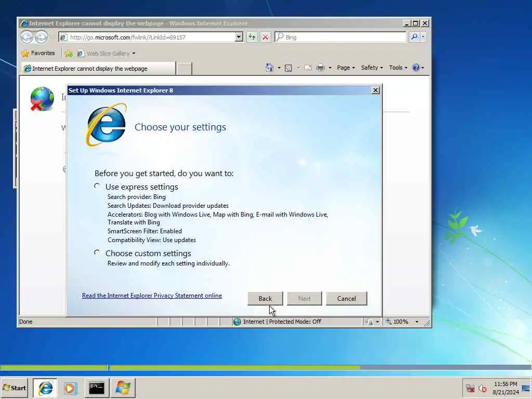Click the RSS feeds icon
This screenshot has width=532, height=399.
pos(288,68)
